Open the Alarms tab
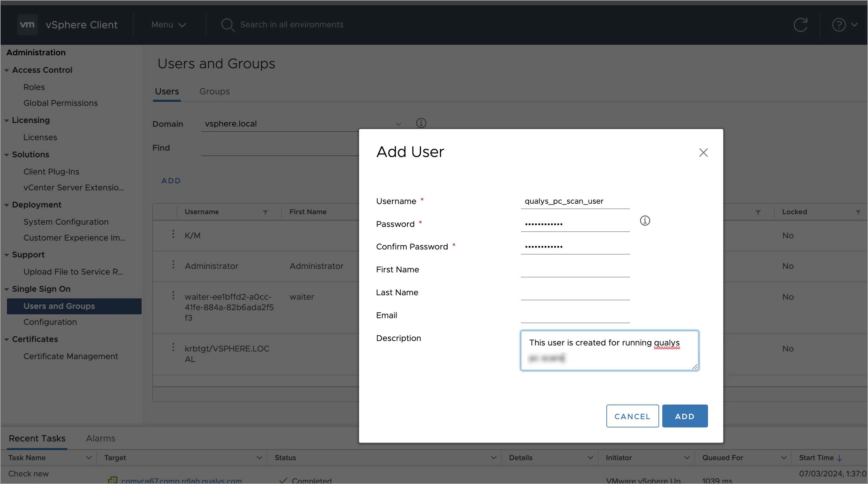Viewport: 868px width, 484px height. [x=100, y=438]
